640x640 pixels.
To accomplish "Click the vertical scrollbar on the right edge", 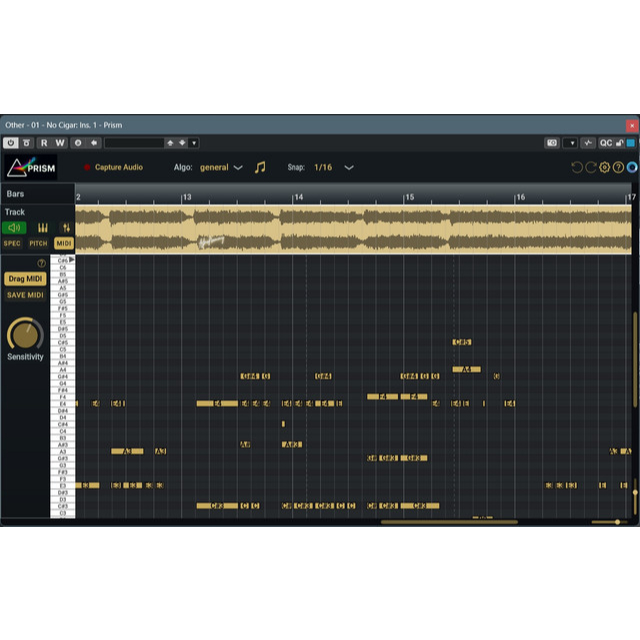I will point(635,360).
